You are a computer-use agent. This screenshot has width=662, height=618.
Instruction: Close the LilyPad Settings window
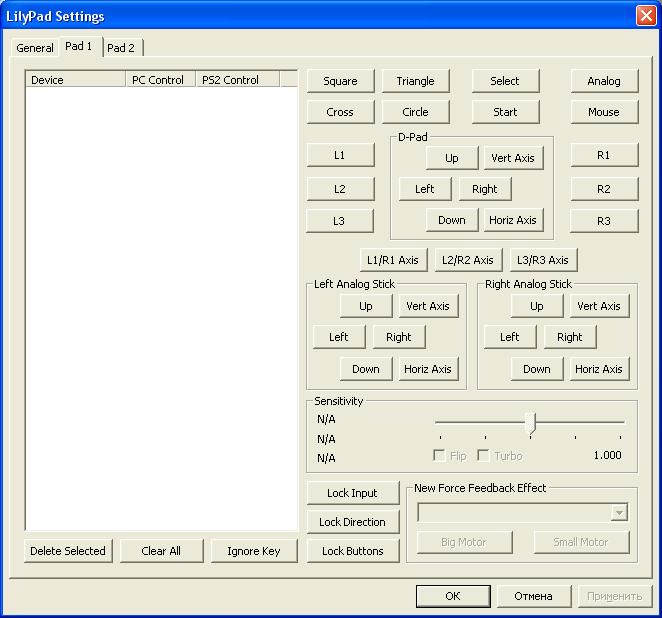coord(645,16)
